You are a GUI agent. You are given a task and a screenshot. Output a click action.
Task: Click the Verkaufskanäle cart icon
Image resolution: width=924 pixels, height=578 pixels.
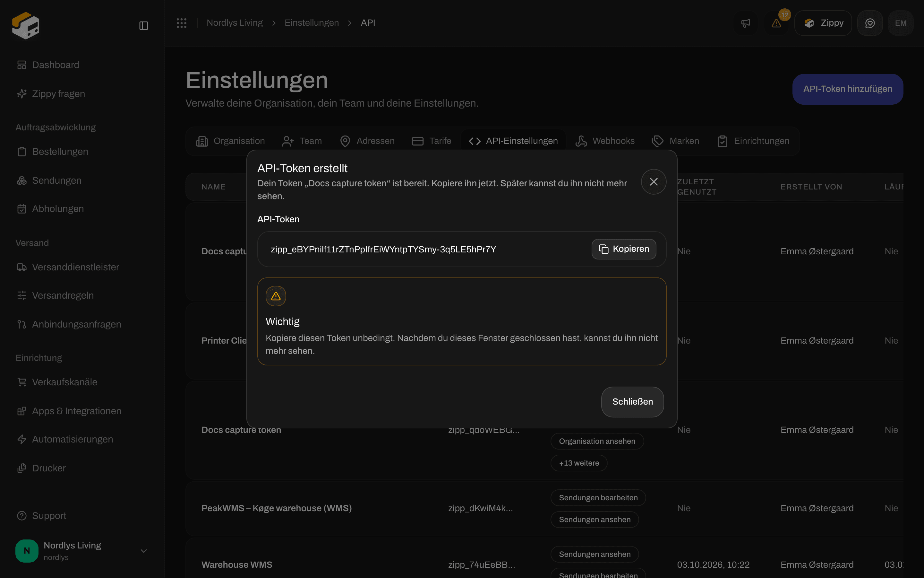(x=22, y=382)
